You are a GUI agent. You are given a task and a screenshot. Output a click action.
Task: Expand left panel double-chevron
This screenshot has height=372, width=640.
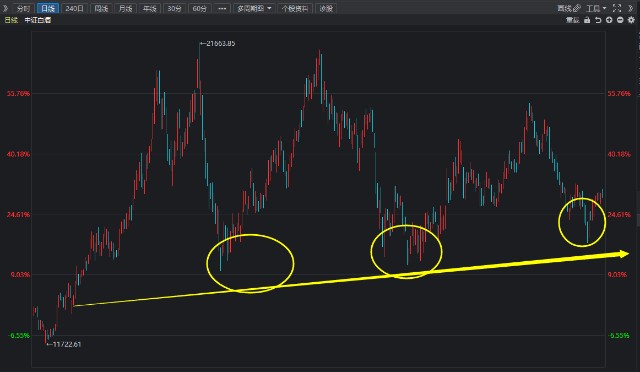[5, 8]
